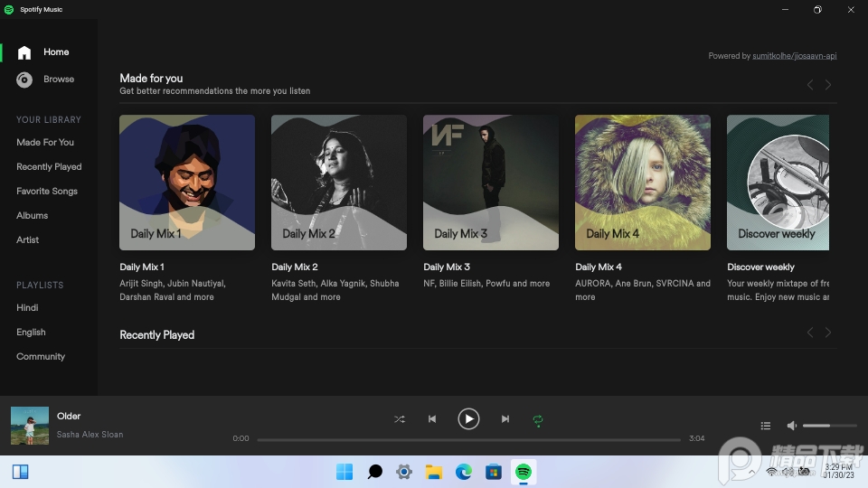Skip to the previous track
This screenshot has width=868, height=488.
[x=432, y=419]
